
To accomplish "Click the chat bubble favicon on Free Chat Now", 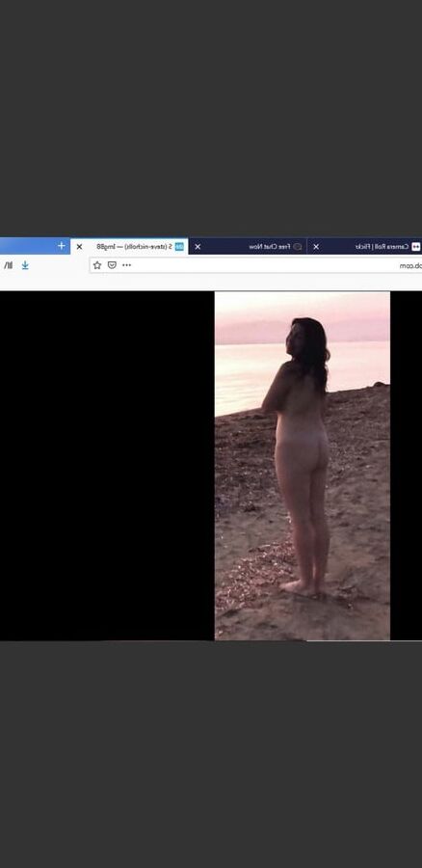I will coord(298,246).
